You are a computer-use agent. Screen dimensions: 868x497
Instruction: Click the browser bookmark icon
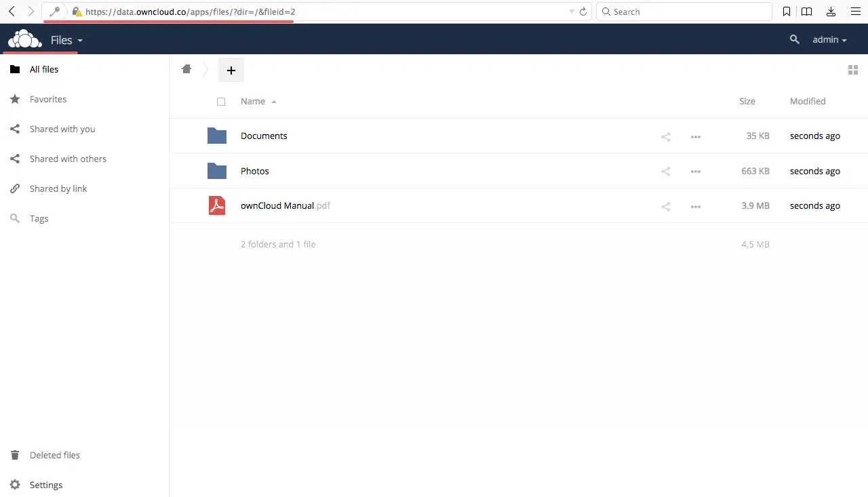click(x=787, y=12)
